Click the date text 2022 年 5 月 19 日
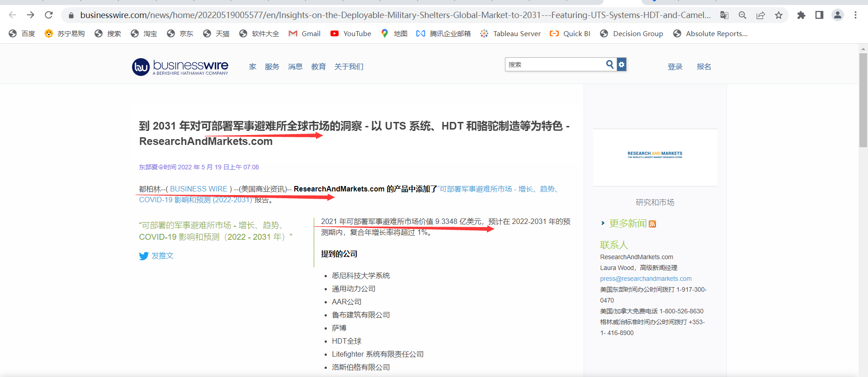The image size is (868, 377). point(199,167)
